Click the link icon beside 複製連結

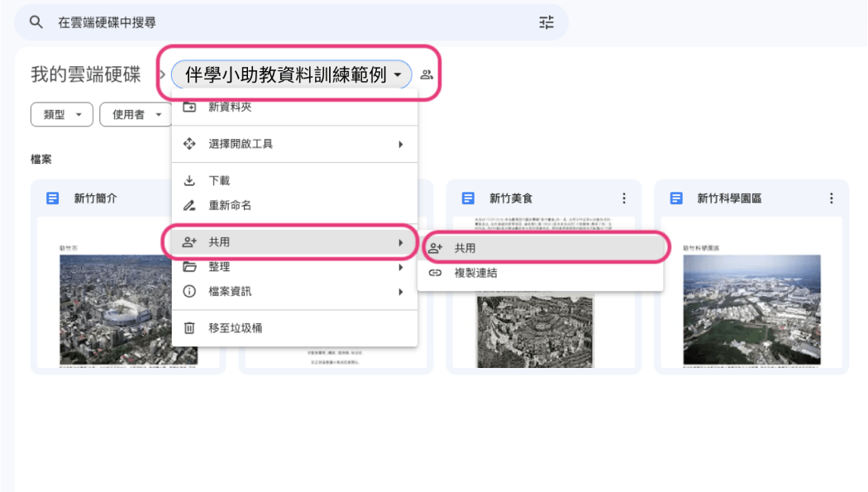435,273
